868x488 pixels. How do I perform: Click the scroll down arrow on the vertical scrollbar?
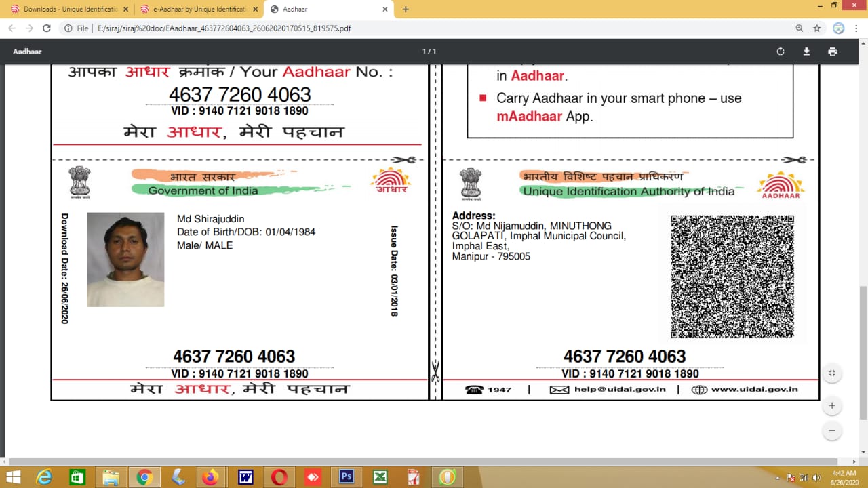click(x=863, y=452)
